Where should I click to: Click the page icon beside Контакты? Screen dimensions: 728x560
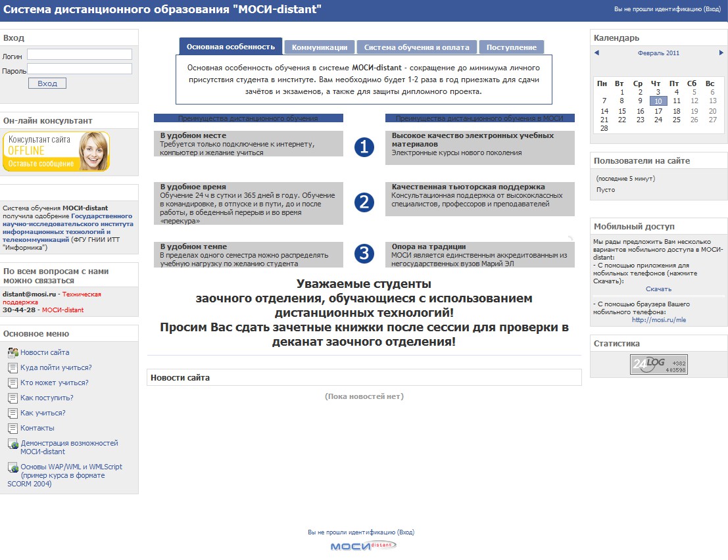coord(12,429)
